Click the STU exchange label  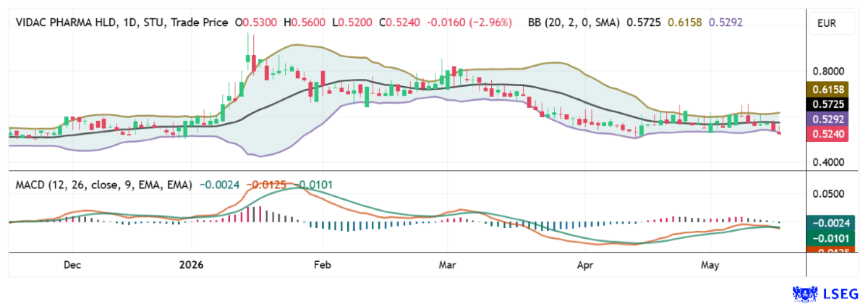click(155, 22)
